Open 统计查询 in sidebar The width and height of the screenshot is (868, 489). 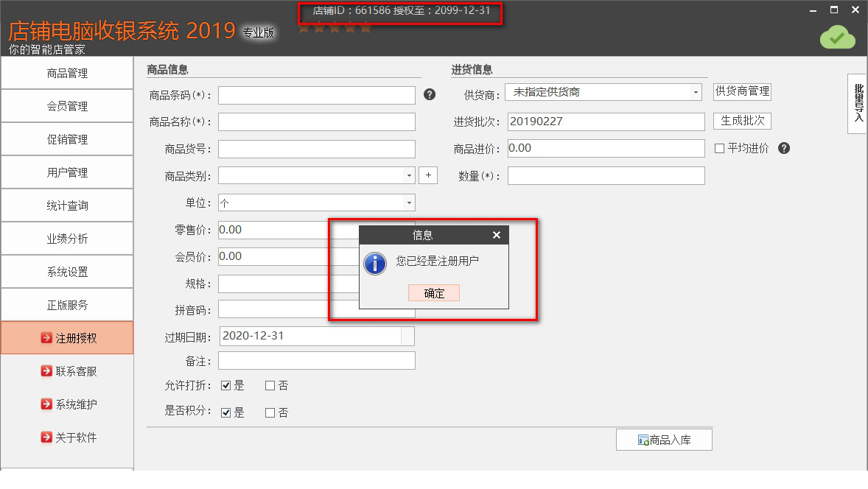click(x=67, y=205)
